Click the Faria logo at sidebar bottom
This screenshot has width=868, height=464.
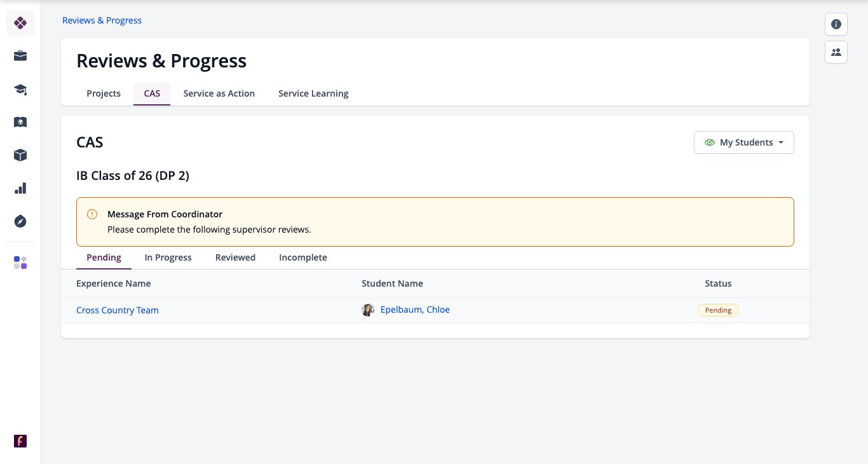click(x=20, y=441)
